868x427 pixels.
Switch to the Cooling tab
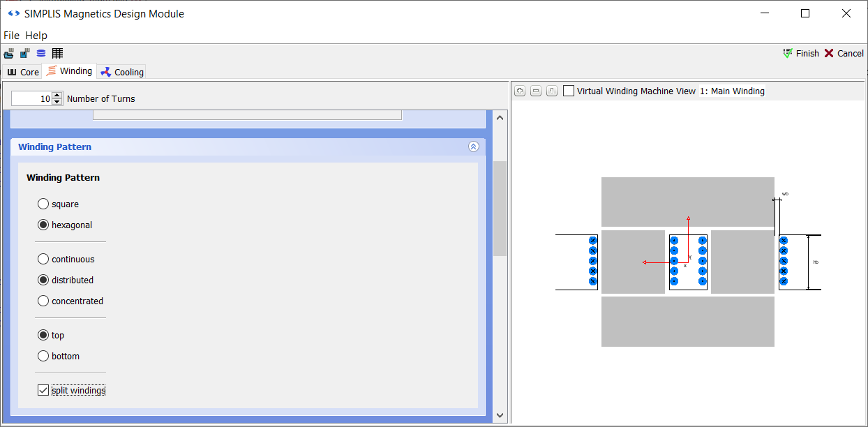122,72
